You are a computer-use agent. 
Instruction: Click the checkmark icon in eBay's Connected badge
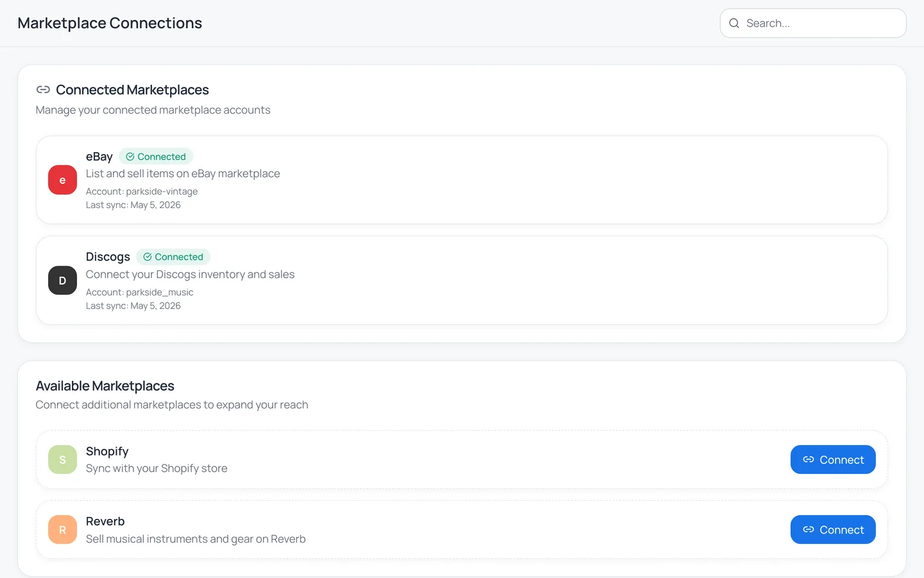pos(130,157)
